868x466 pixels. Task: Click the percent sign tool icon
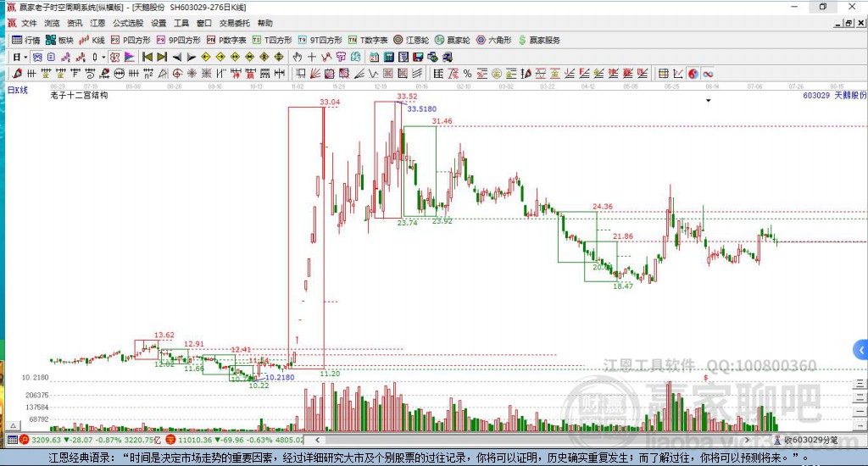pos(467,74)
